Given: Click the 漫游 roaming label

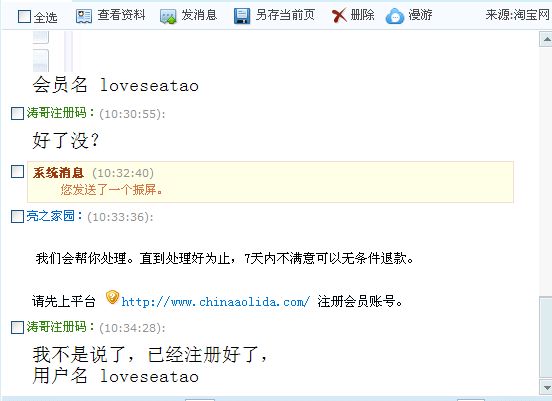Looking at the screenshot, I should pos(420,15).
